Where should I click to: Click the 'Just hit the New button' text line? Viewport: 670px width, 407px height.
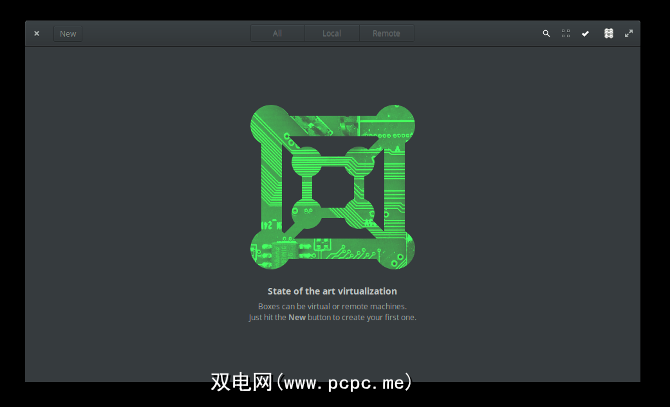pos(332,317)
